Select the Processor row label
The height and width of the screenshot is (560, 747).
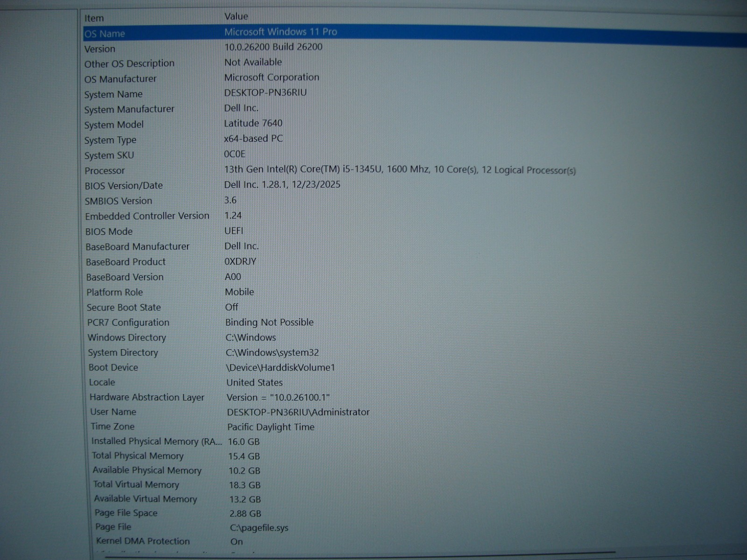point(105,171)
